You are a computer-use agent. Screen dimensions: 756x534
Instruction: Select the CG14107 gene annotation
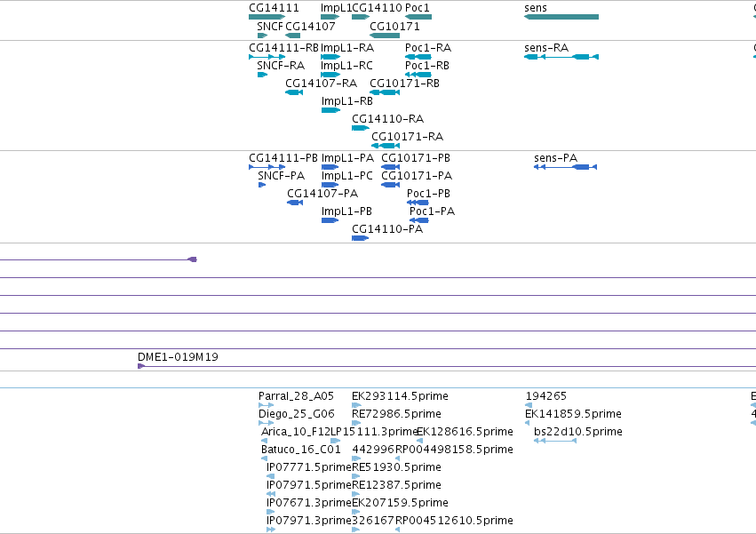coord(292,36)
